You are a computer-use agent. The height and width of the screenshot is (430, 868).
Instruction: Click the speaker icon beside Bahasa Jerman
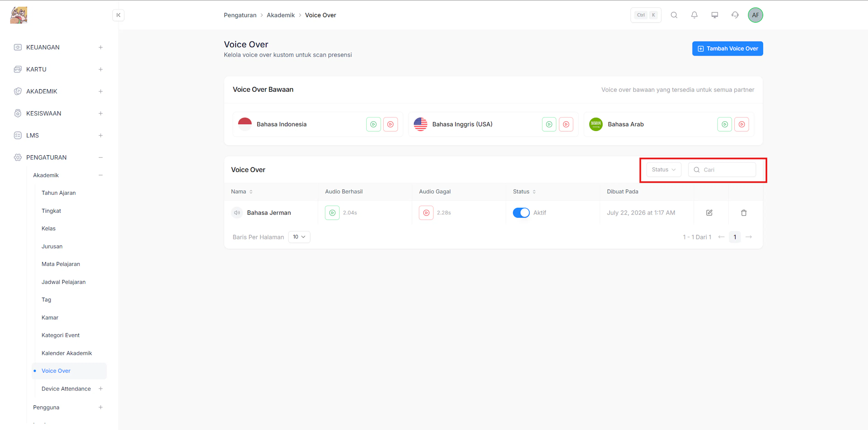(237, 213)
